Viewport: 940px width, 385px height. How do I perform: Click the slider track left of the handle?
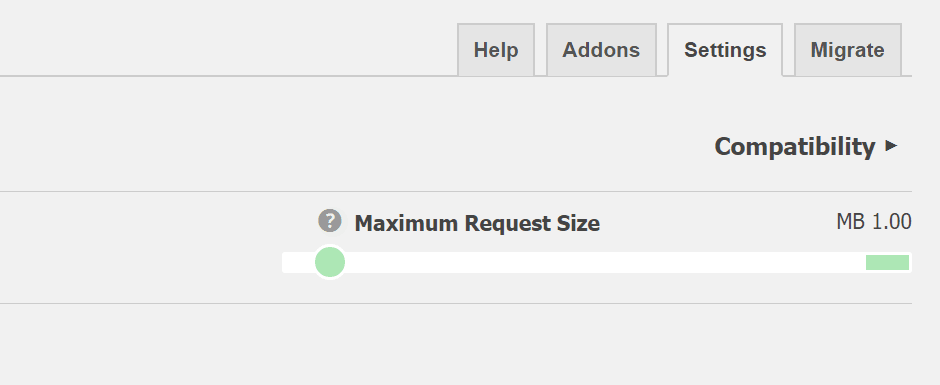(x=298, y=262)
